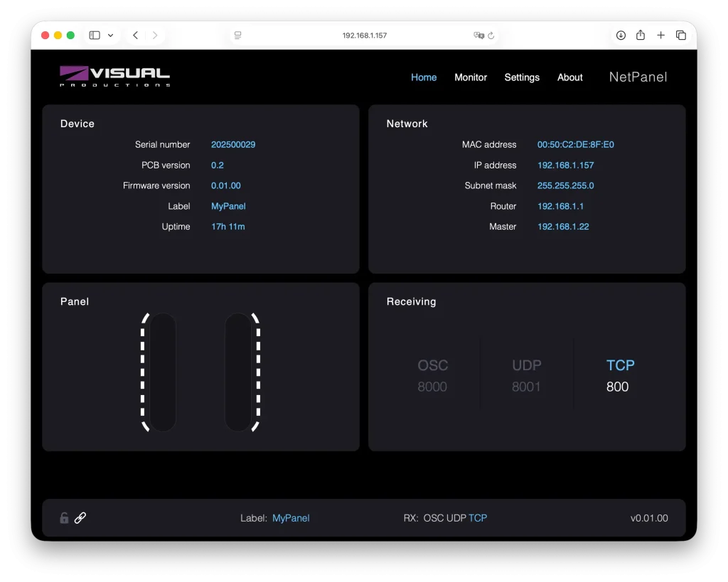The image size is (728, 582).
Task: Reload the page with refresh icon
Action: (x=491, y=36)
